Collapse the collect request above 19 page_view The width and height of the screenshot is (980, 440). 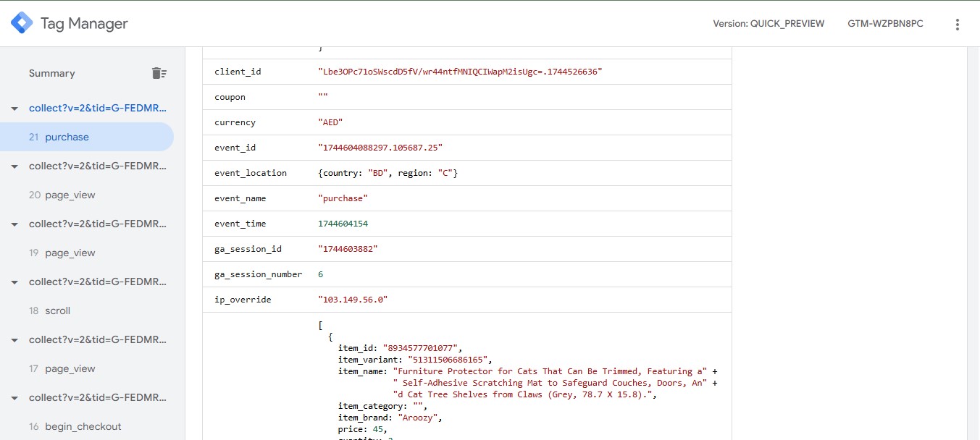pos(14,224)
